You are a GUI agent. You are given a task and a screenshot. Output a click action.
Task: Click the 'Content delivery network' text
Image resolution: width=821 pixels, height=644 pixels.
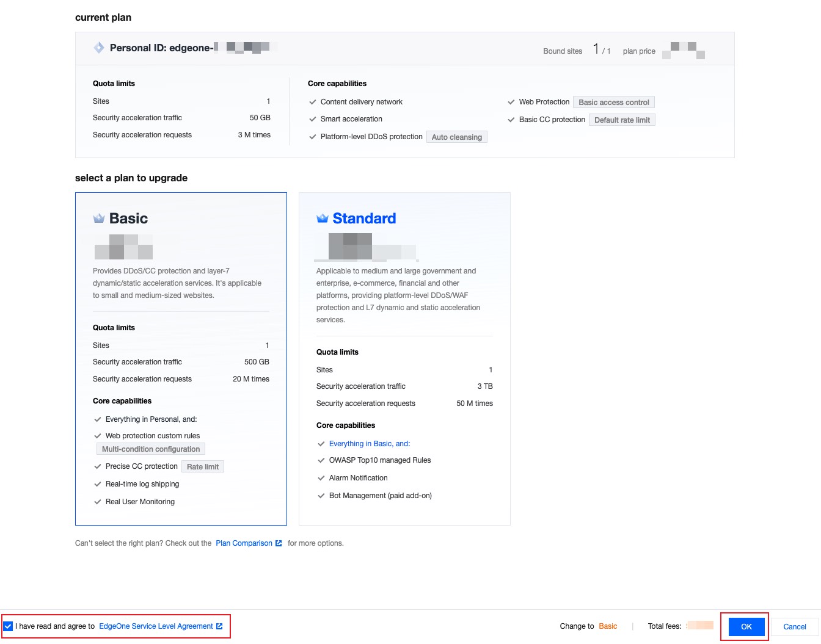pyautogui.click(x=362, y=102)
